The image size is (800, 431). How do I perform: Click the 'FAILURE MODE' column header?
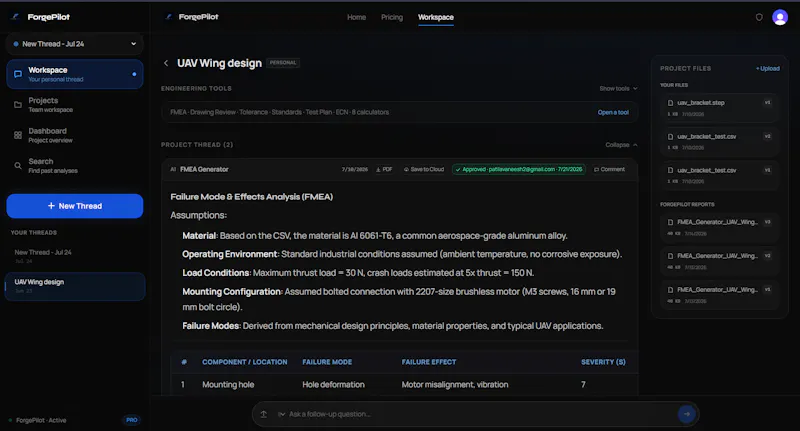click(x=327, y=362)
